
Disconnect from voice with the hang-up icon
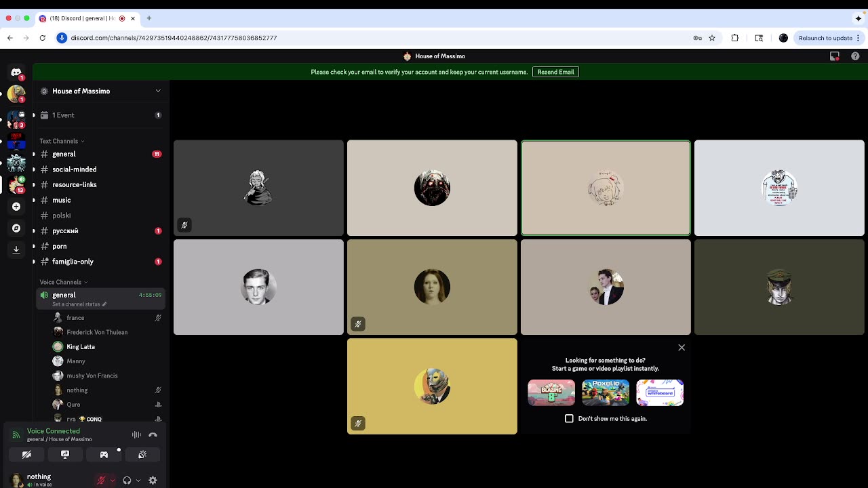tap(153, 435)
